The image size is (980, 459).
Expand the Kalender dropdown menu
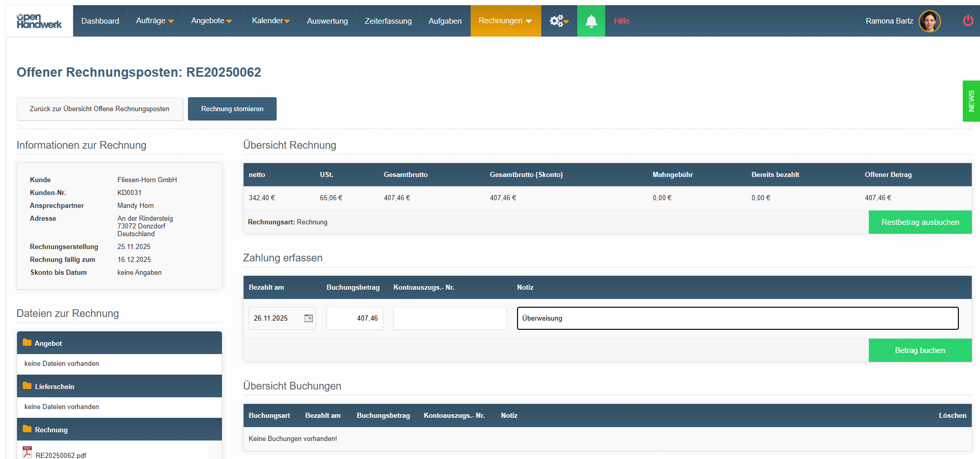[x=270, y=21]
